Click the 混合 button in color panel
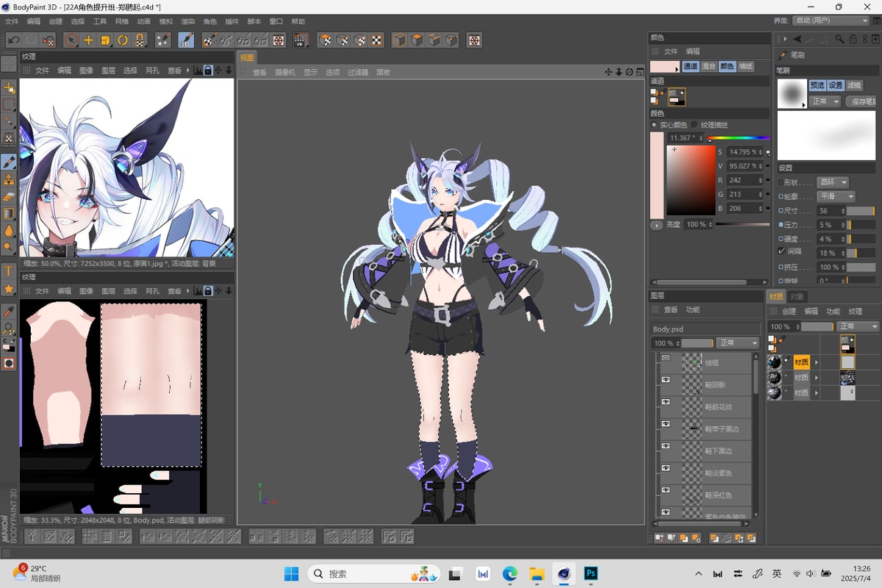The height and width of the screenshot is (588, 882). pyautogui.click(x=709, y=66)
